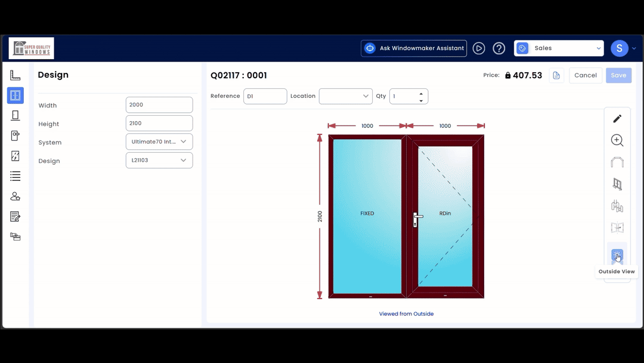Select the window design icon in sidebar
This screenshot has height=363, width=644.
coord(15,96)
